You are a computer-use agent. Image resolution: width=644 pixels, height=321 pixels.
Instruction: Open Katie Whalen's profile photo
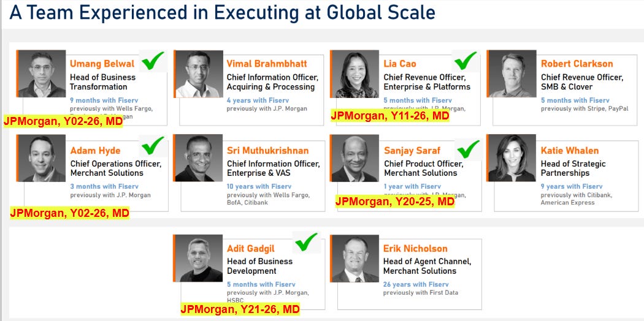[x=512, y=158]
